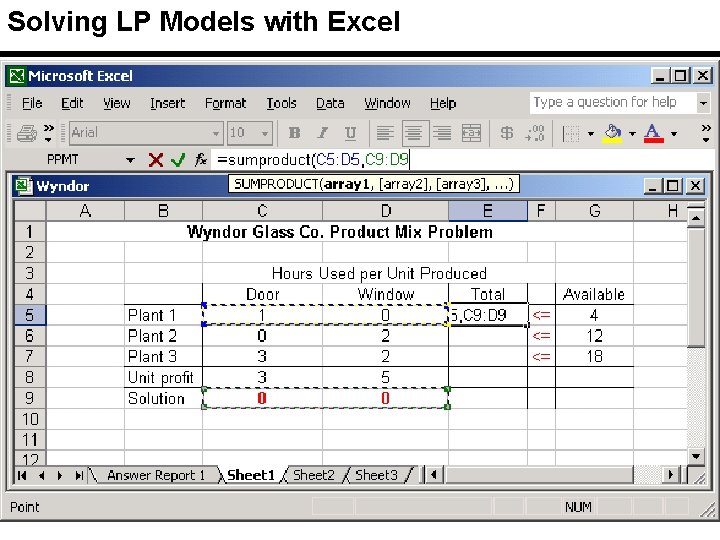Viewport: 720px width, 540px height.
Task: Expand formatting toolbar options at right
Action: pyautogui.click(x=706, y=133)
